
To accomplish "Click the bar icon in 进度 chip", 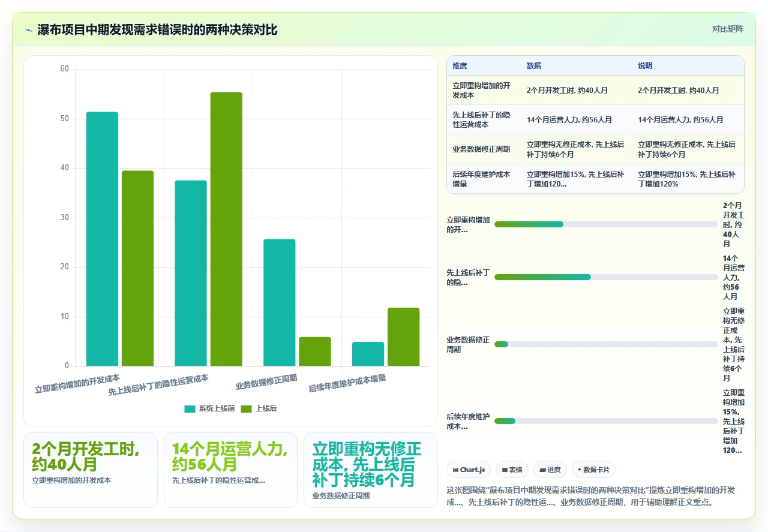I will point(542,470).
